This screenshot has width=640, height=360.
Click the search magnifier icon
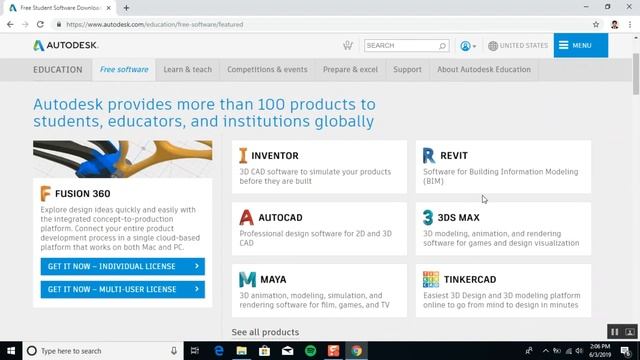click(442, 46)
